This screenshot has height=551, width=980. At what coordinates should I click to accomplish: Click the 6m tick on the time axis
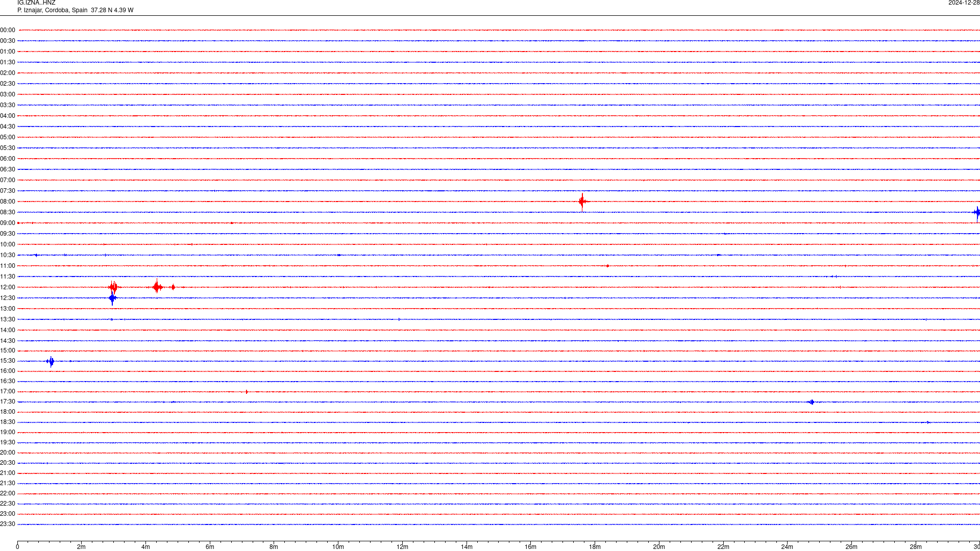coord(210,547)
